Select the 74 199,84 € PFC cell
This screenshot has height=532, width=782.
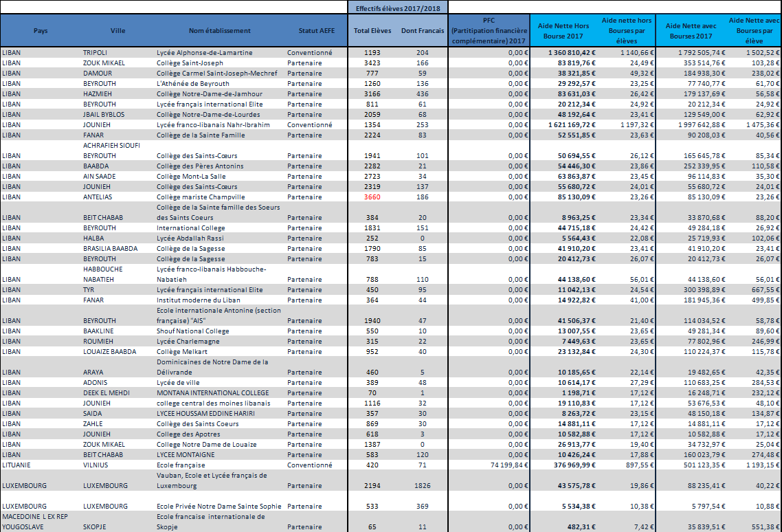click(x=502, y=465)
